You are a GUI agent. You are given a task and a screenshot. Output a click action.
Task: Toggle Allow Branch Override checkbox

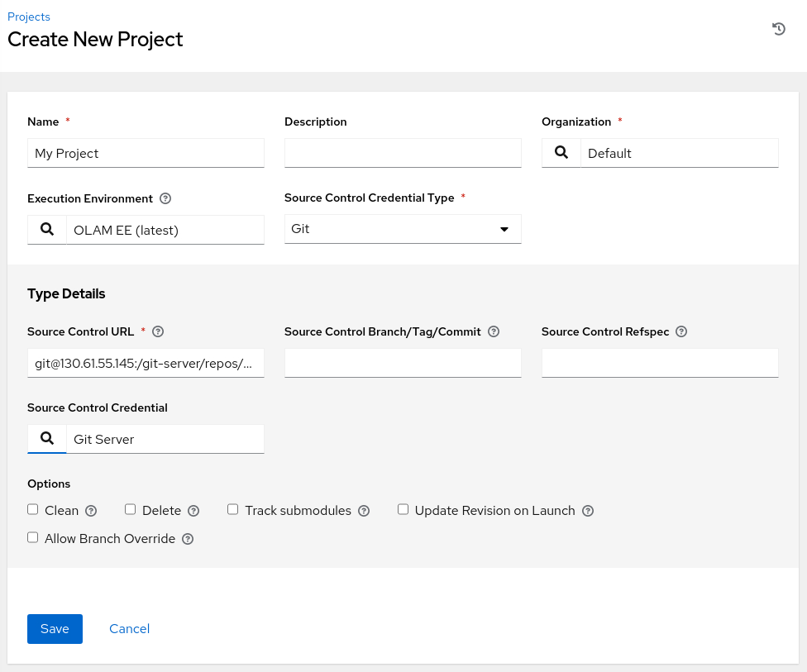[33, 538]
